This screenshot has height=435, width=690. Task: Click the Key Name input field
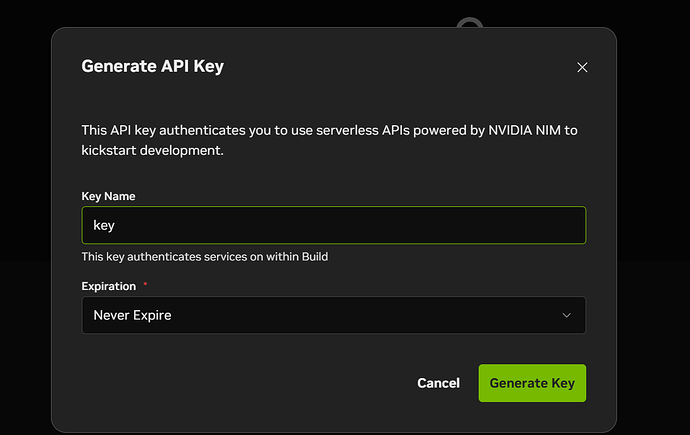[334, 225]
